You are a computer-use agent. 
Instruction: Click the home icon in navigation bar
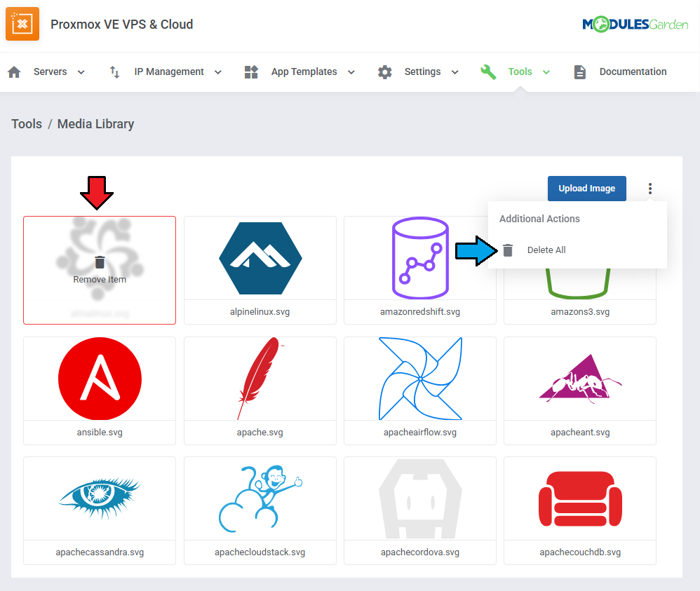click(x=14, y=72)
